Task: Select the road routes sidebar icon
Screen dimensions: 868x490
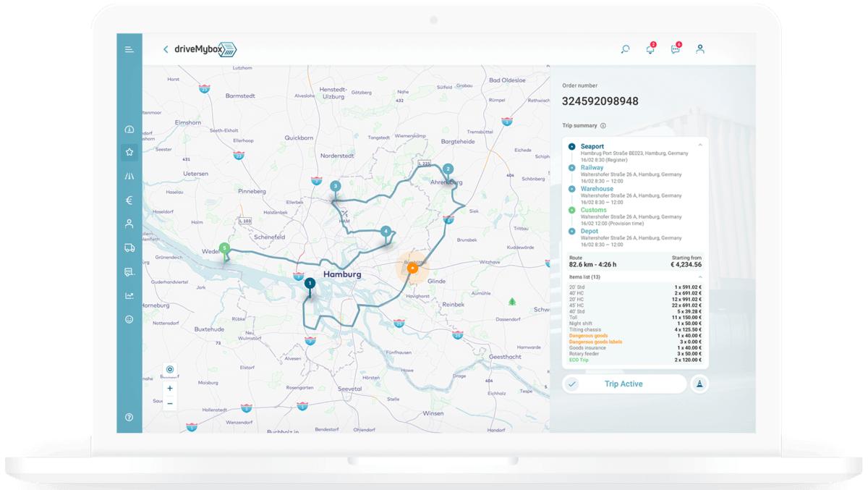Action: [x=129, y=177]
